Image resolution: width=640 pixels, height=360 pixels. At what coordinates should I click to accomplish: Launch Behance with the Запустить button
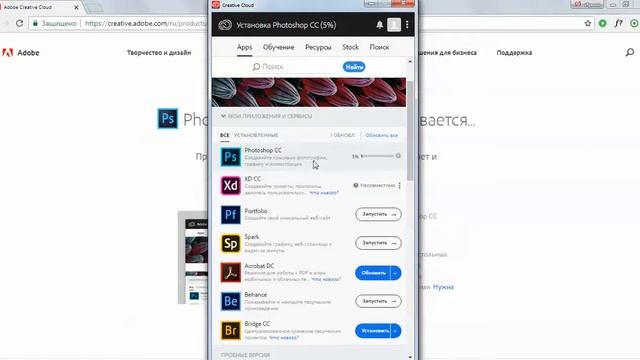pos(378,301)
